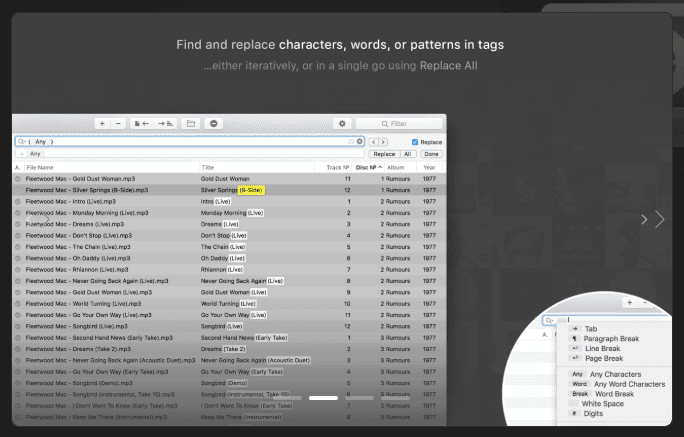Click the Done button
684x437 pixels.
(431, 154)
